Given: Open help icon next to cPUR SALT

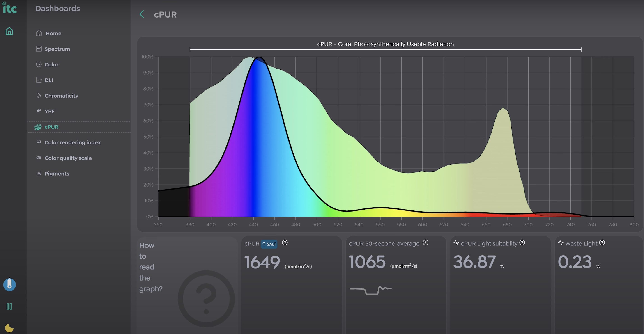Looking at the screenshot, I should [285, 242].
